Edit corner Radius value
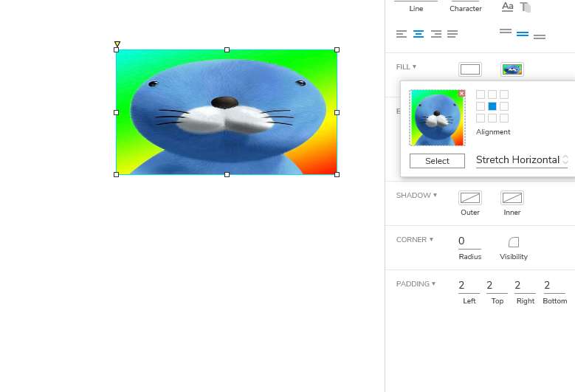 pyautogui.click(x=469, y=241)
